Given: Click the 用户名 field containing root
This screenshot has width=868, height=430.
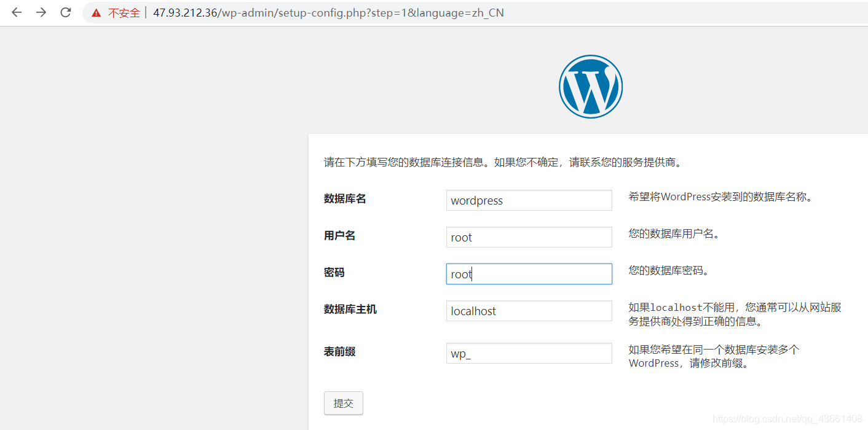Looking at the screenshot, I should [x=529, y=237].
